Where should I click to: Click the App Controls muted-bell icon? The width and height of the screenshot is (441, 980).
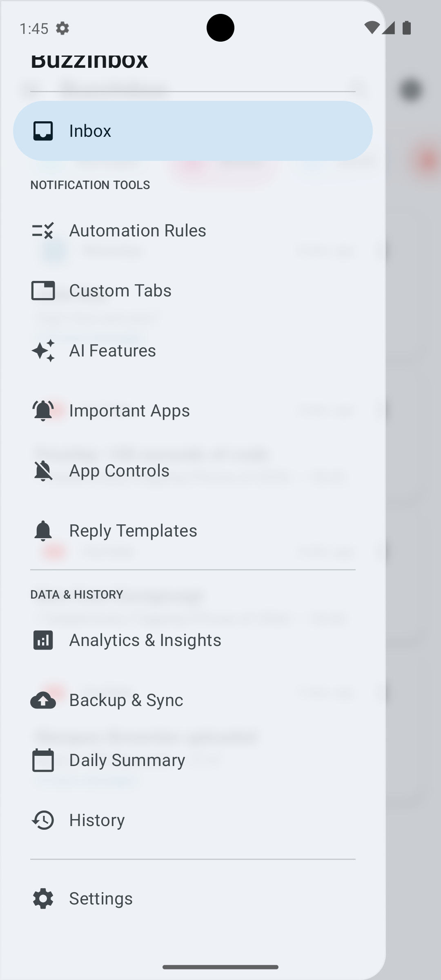coord(43,470)
